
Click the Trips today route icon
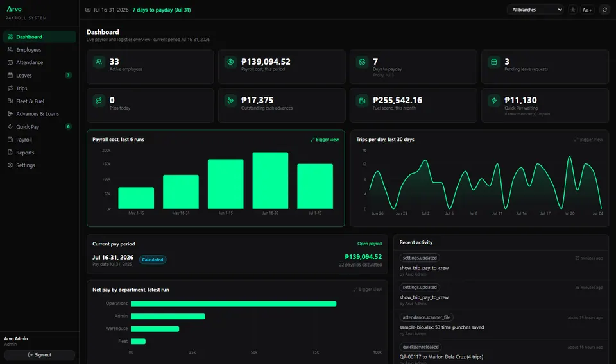click(x=99, y=101)
